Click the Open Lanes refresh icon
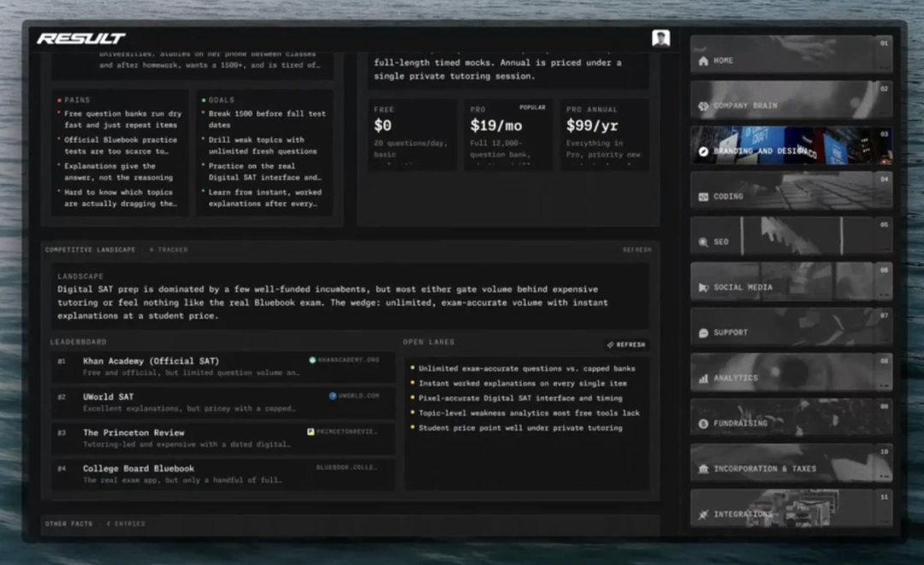 pyautogui.click(x=611, y=344)
